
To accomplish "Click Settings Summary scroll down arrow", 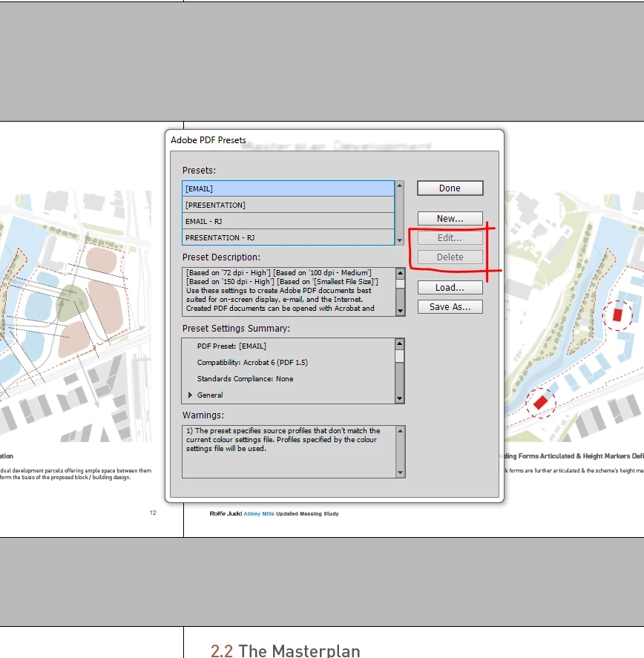I will (400, 398).
